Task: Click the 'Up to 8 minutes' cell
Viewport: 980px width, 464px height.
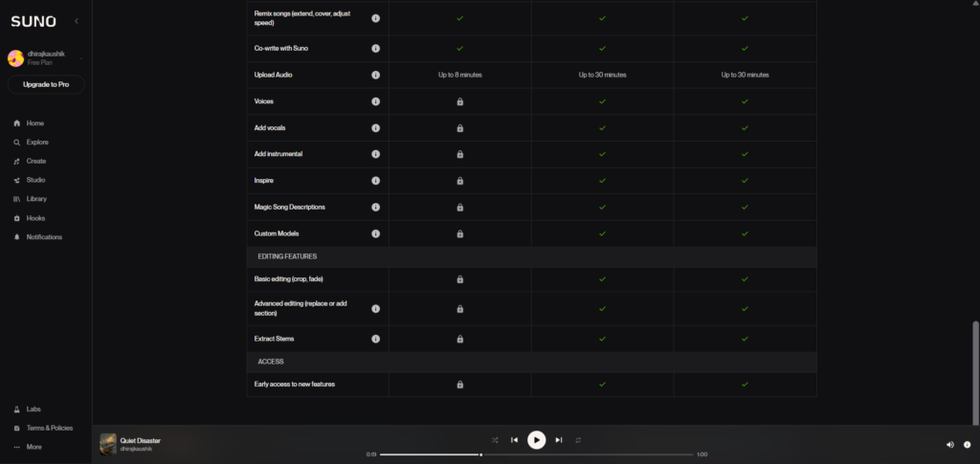Action: click(x=460, y=75)
